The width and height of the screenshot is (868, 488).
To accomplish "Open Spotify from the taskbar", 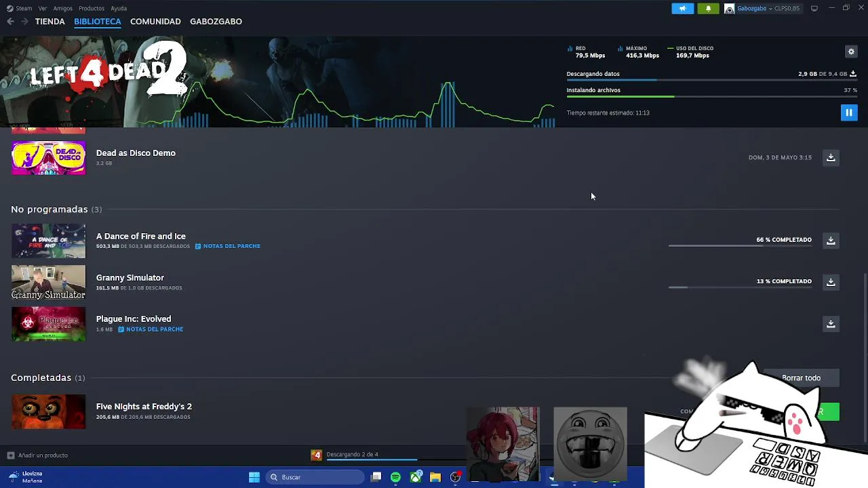I will click(395, 477).
